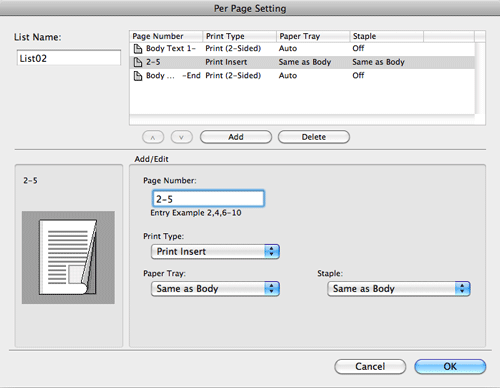
Task: Click the Delete button
Action: pos(314,137)
